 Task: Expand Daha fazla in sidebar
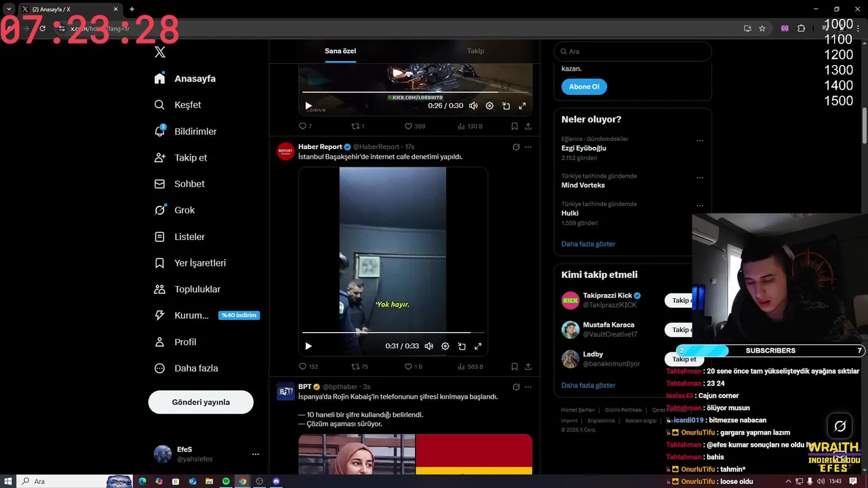point(186,369)
